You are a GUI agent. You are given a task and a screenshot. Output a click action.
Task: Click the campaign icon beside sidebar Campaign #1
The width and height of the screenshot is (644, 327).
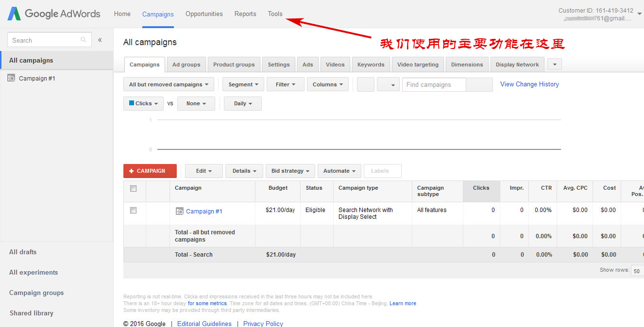tap(11, 78)
